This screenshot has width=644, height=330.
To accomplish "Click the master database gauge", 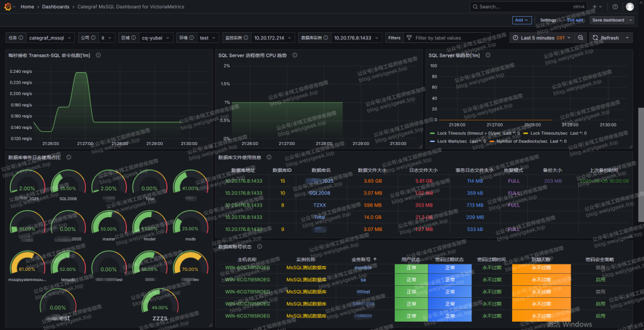I will 109,226.
